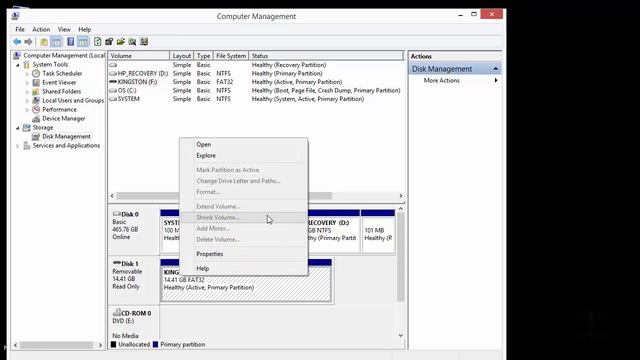The width and height of the screenshot is (640, 360).
Task: Click disk view vertical scrollbar down arrow
Action: click(400, 336)
